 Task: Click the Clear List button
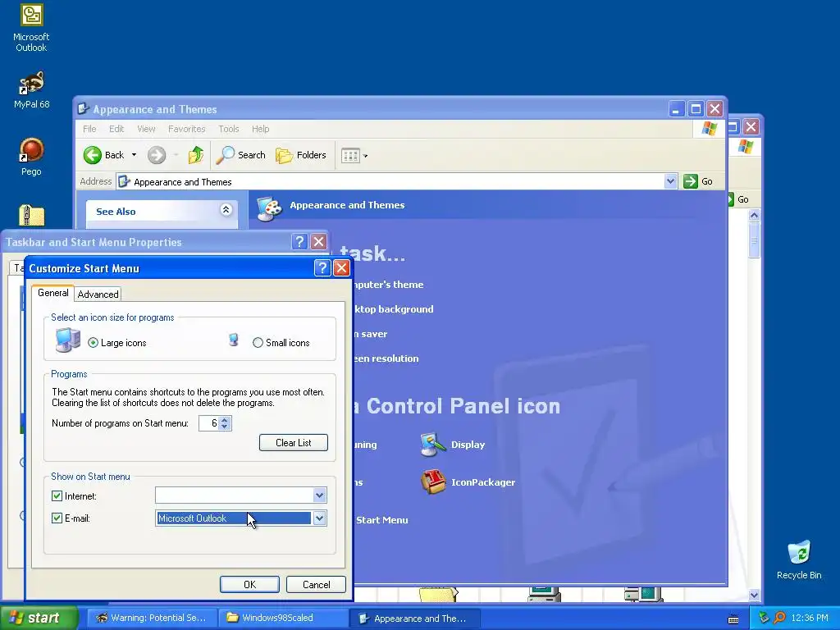coord(294,442)
